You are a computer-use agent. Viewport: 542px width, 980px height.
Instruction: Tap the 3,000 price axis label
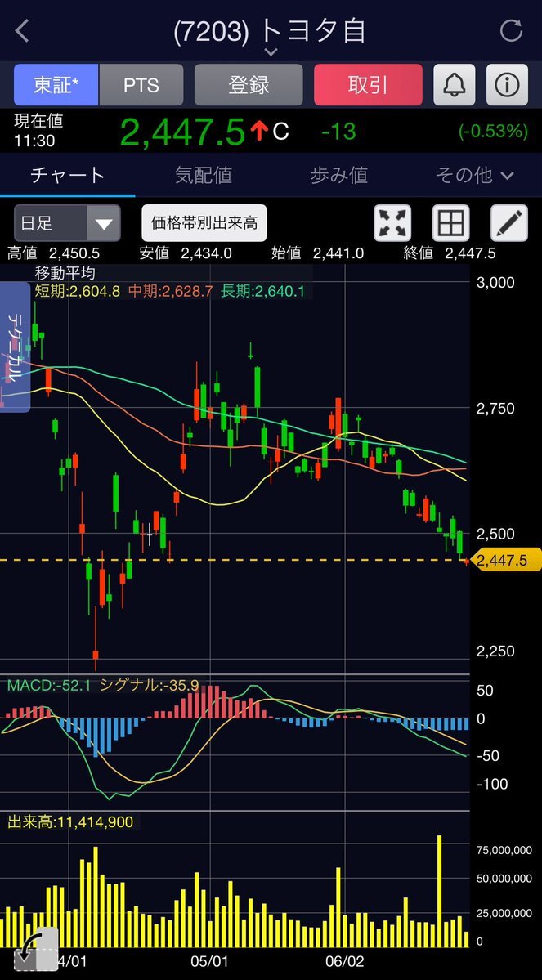495,283
